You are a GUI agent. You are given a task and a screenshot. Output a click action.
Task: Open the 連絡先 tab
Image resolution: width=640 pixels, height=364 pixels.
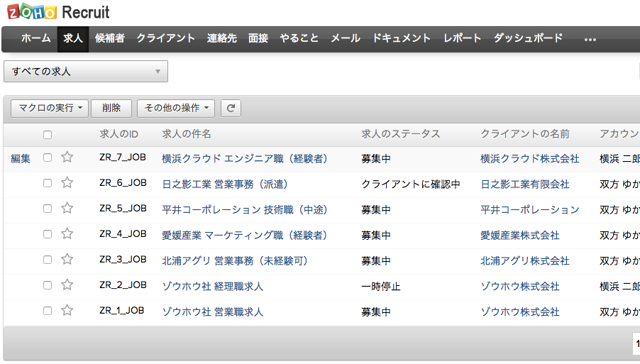(x=221, y=38)
